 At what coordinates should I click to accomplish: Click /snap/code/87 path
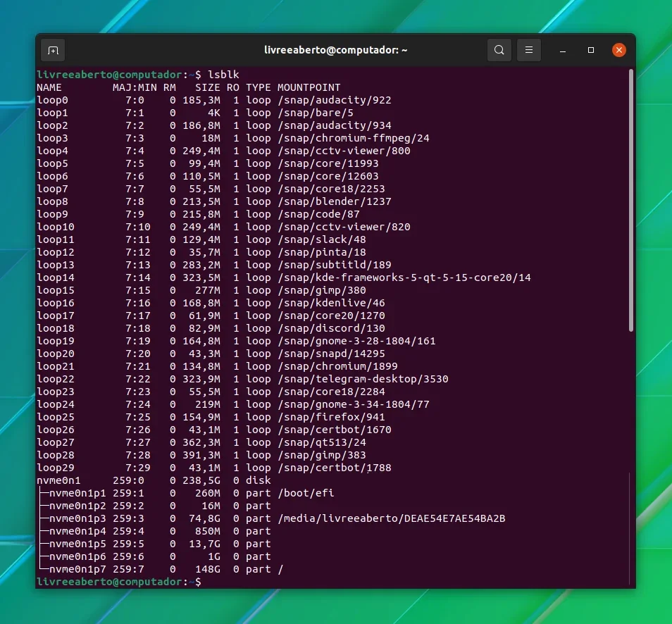(x=319, y=214)
